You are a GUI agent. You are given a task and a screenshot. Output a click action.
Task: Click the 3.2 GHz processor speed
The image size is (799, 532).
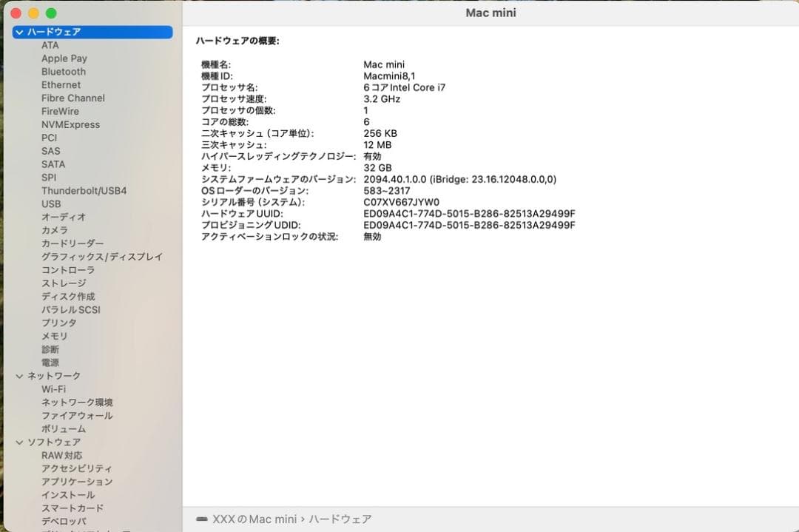tap(382, 99)
